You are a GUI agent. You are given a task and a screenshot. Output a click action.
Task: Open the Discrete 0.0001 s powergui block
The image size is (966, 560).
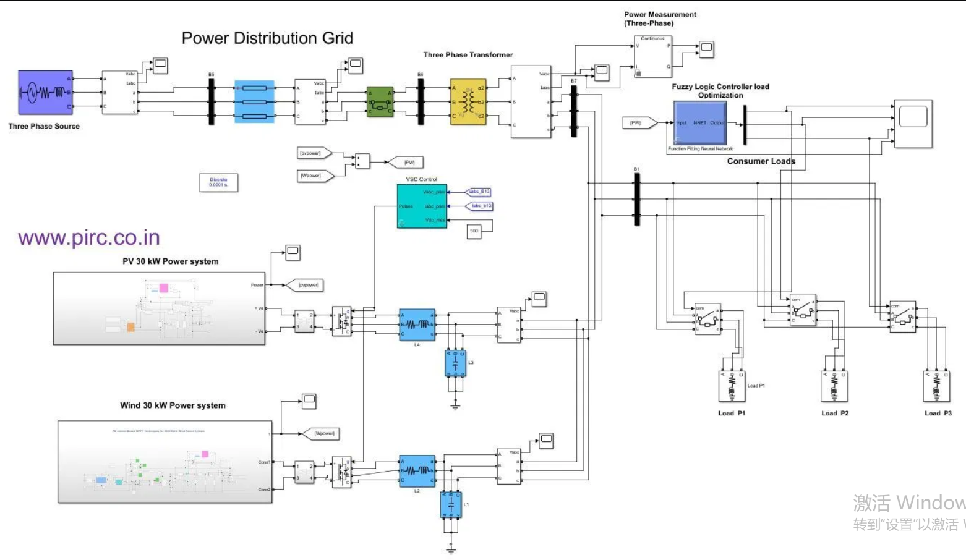pos(218,183)
